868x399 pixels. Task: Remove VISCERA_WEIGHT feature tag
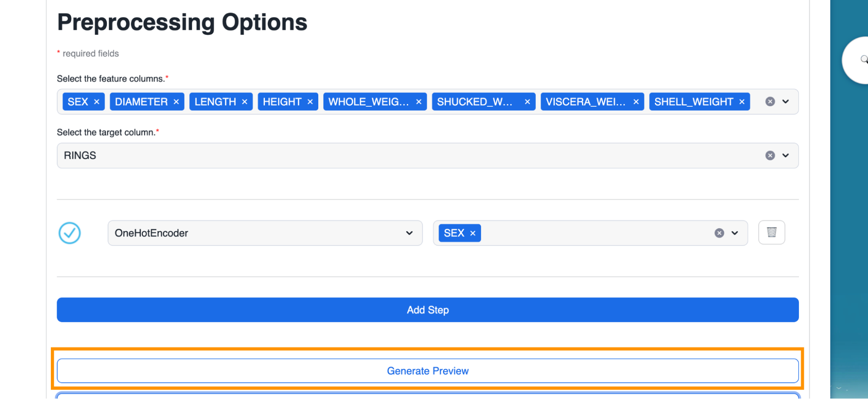pos(636,102)
